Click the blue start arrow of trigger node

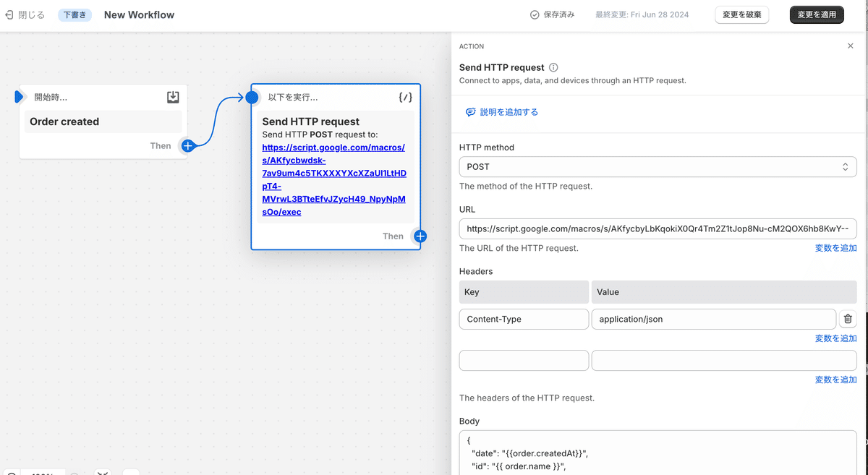[x=19, y=97]
